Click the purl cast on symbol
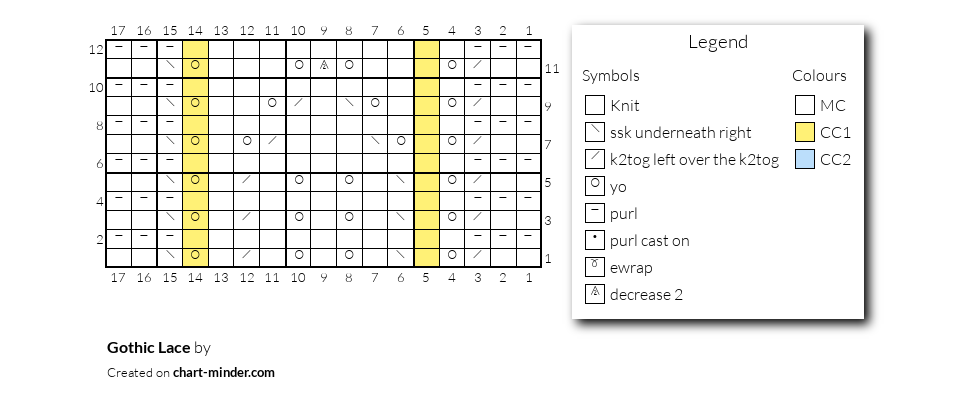The height and width of the screenshot is (403, 954). point(594,240)
